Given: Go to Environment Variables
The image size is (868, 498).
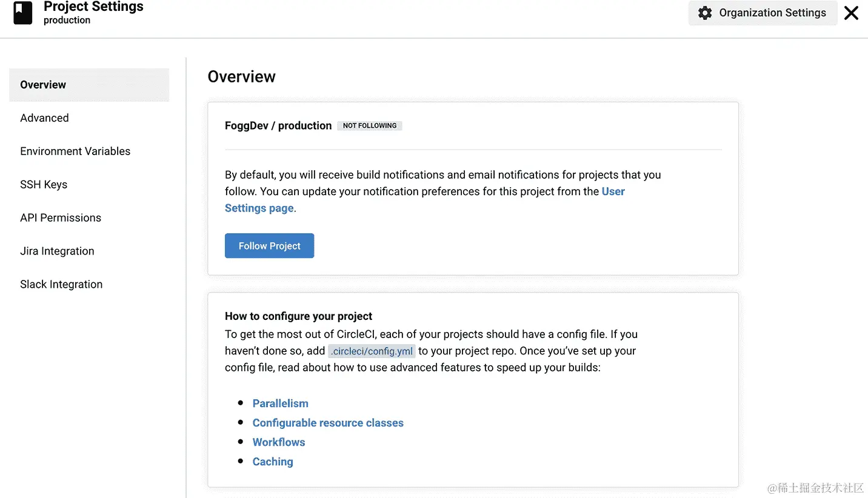Looking at the screenshot, I should pyautogui.click(x=75, y=151).
